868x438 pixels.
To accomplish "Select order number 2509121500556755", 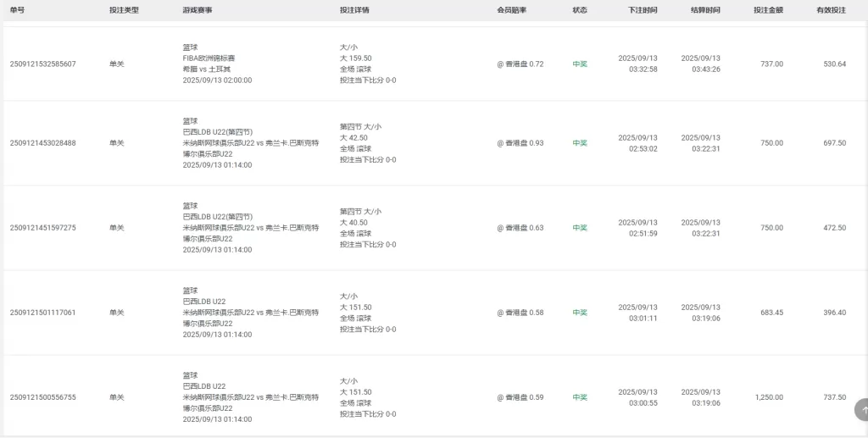I will tap(42, 397).
